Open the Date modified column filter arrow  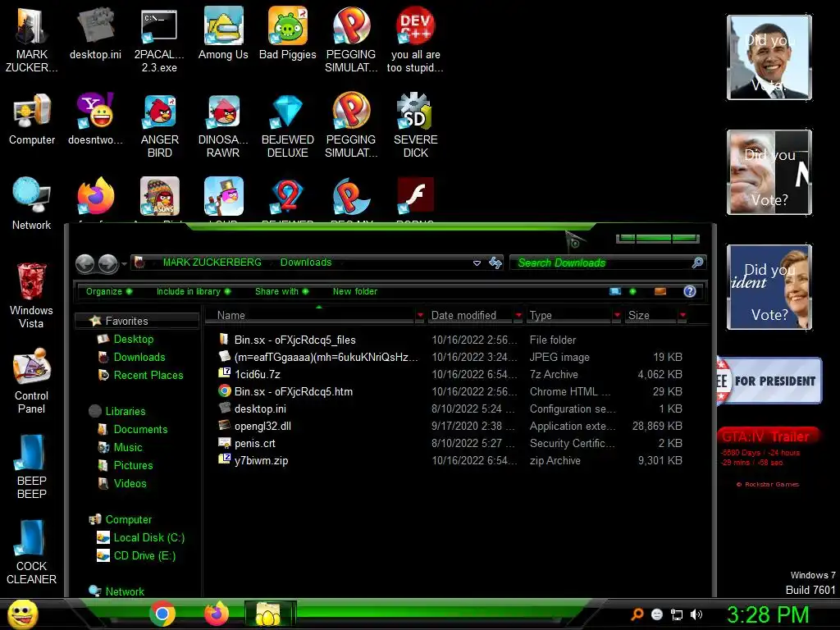(518, 316)
